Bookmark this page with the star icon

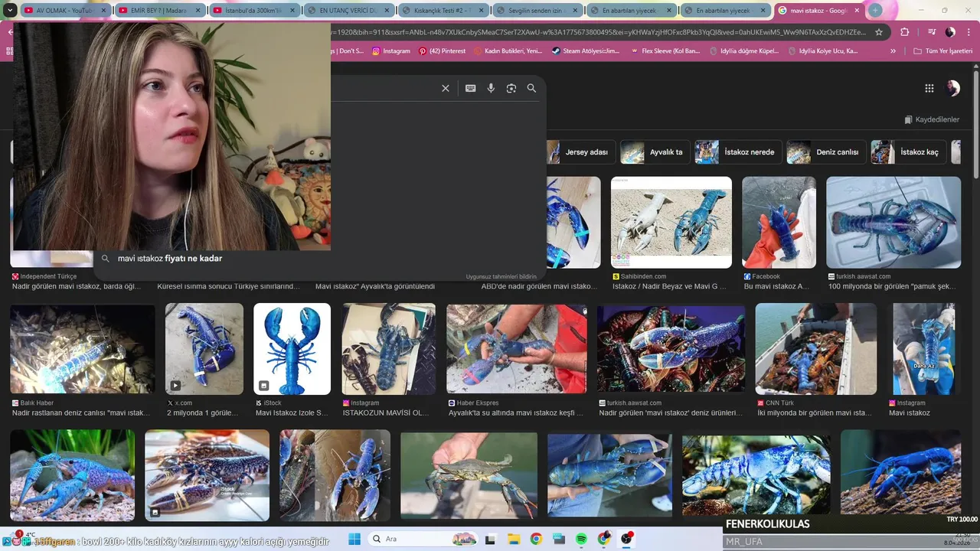coord(879,32)
